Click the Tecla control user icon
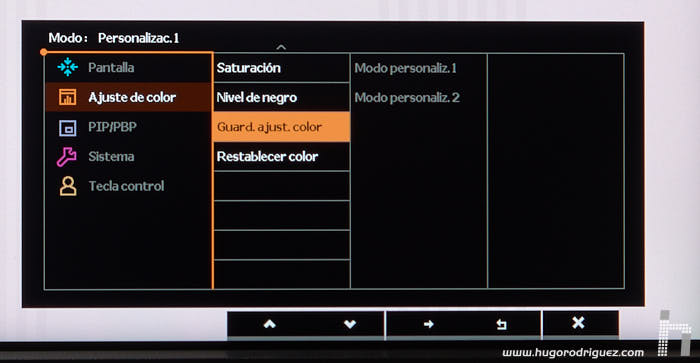 (x=68, y=186)
